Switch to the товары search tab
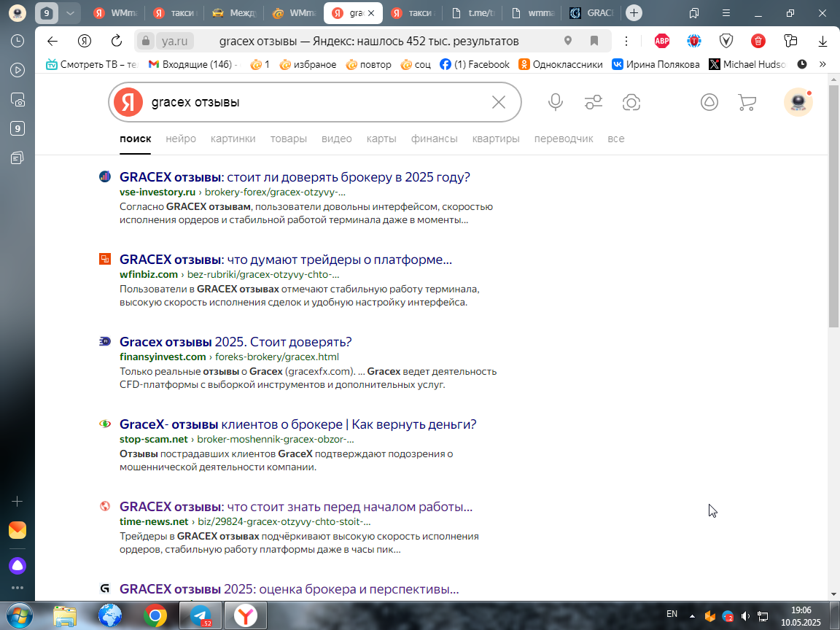Viewport: 840px width, 630px height. tap(288, 139)
